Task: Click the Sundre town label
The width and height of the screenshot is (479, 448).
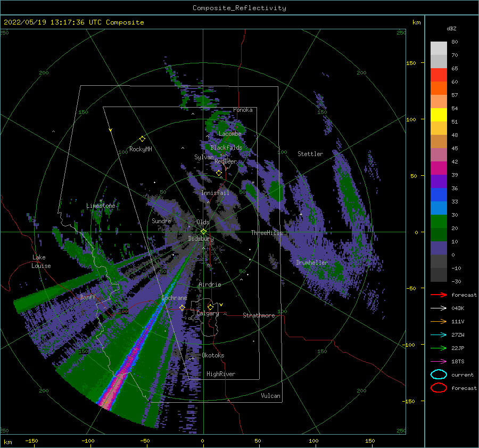Action: (161, 221)
